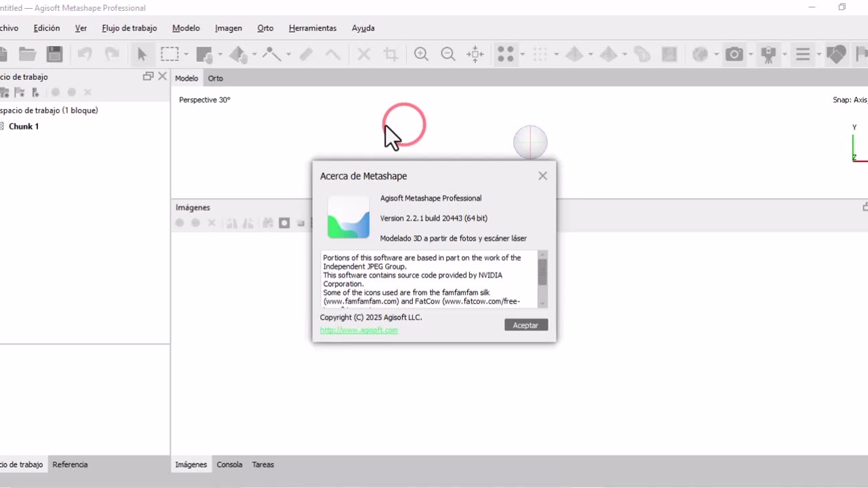Open the Modelo menu
The image size is (868, 488).
click(x=186, y=28)
